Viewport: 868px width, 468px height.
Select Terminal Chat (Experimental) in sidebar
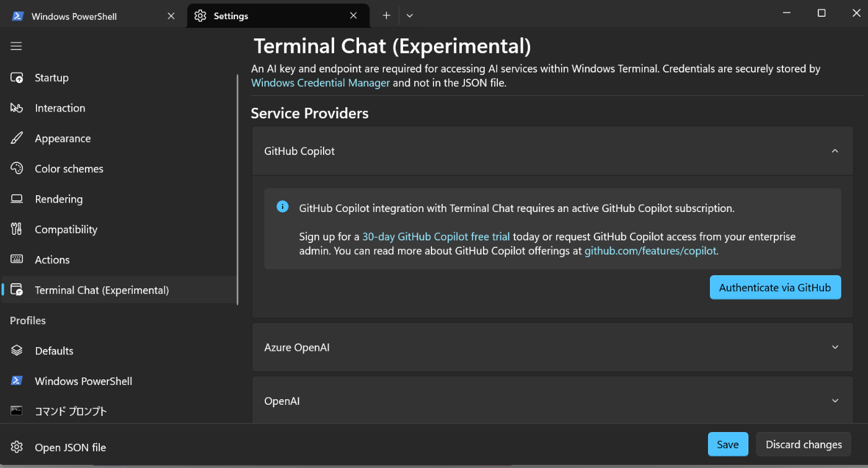(119, 290)
